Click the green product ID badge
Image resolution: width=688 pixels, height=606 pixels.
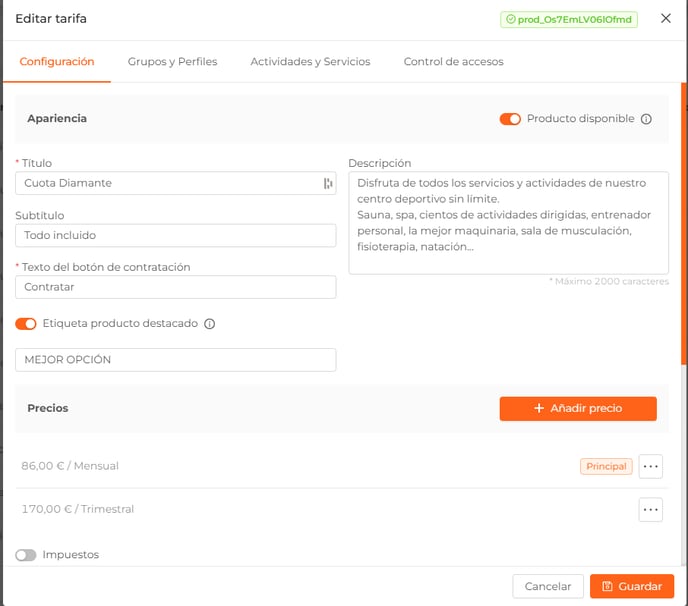point(569,19)
